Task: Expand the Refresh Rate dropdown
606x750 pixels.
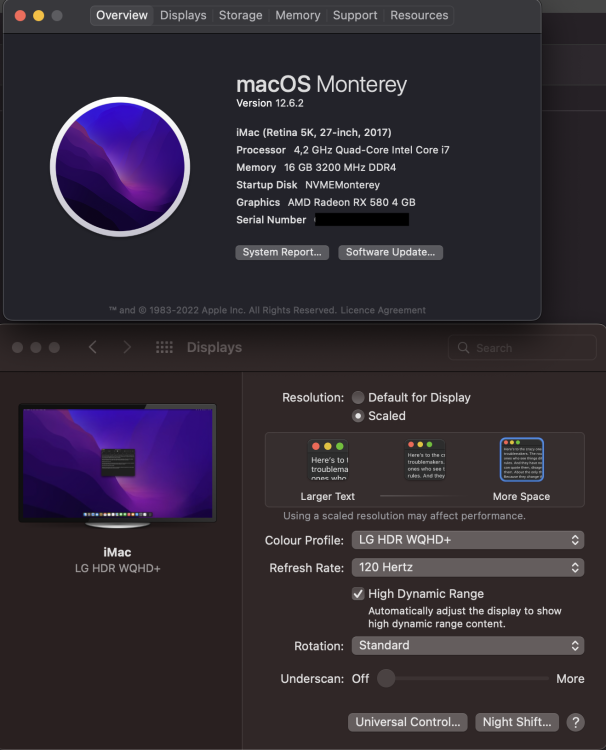Action: (x=468, y=568)
